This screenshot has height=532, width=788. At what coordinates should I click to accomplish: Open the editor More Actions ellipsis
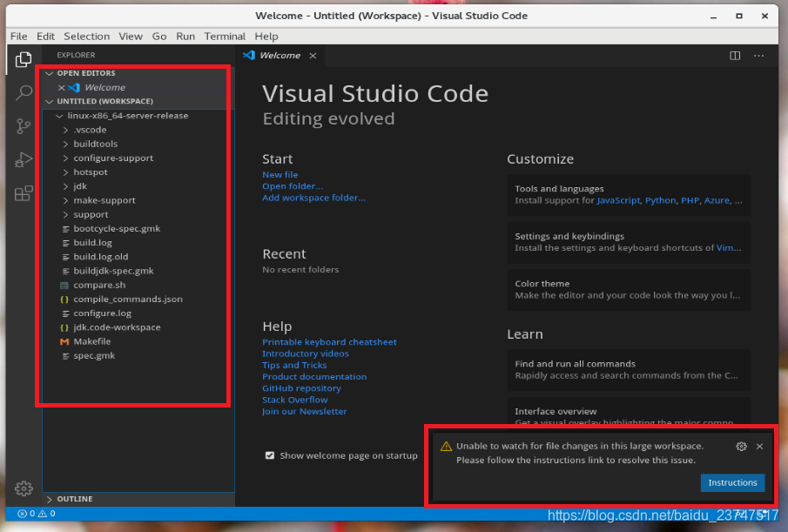[759, 55]
